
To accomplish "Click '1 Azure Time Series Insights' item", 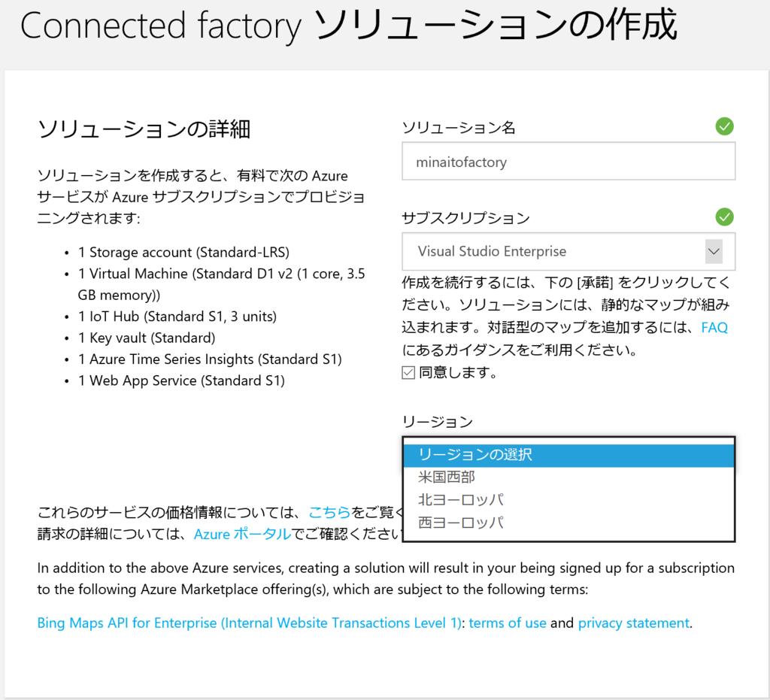I will (210, 359).
